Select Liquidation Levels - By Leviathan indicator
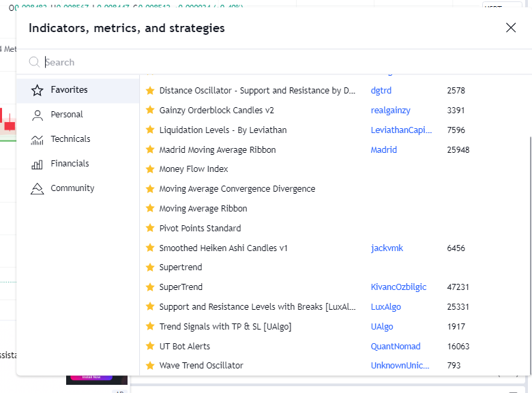Screen dimensions: 532x393 pyautogui.click(x=223, y=130)
